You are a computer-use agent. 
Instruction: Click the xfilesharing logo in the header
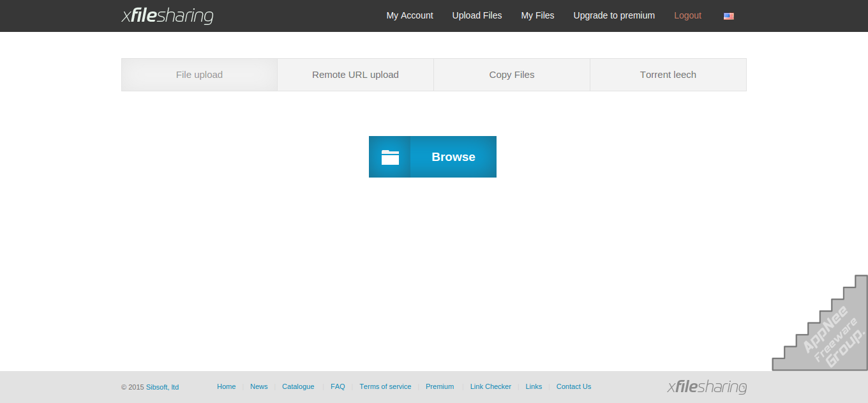(167, 15)
